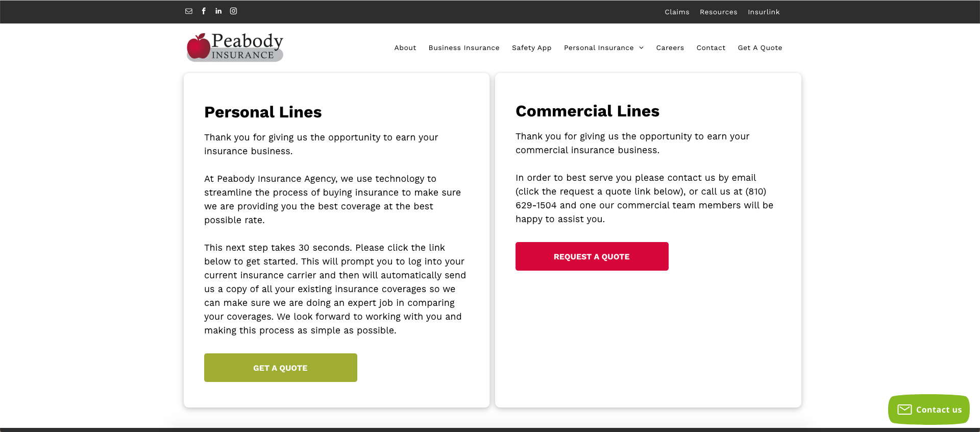Open the Careers page
Screen dimensions: 980x432
pyautogui.click(x=670, y=48)
